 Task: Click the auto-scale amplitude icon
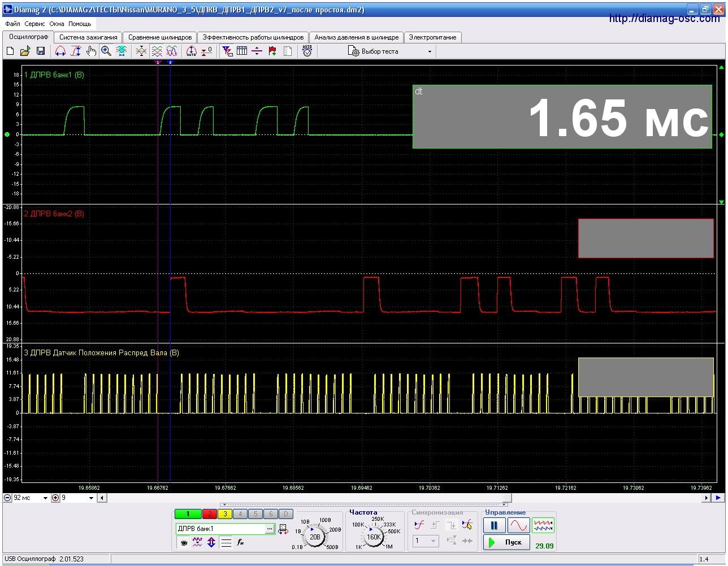click(x=192, y=51)
